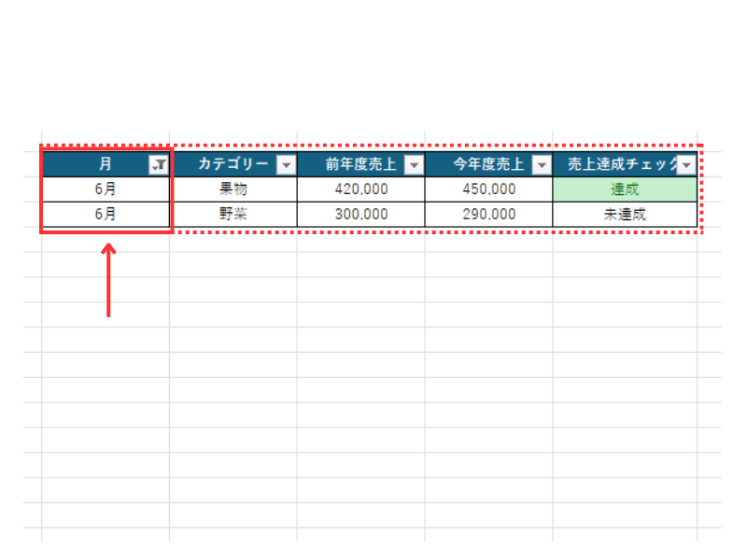Click the cell showing 450,000
This screenshot has height=560, width=747.
pyautogui.click(x=488, y=189)
